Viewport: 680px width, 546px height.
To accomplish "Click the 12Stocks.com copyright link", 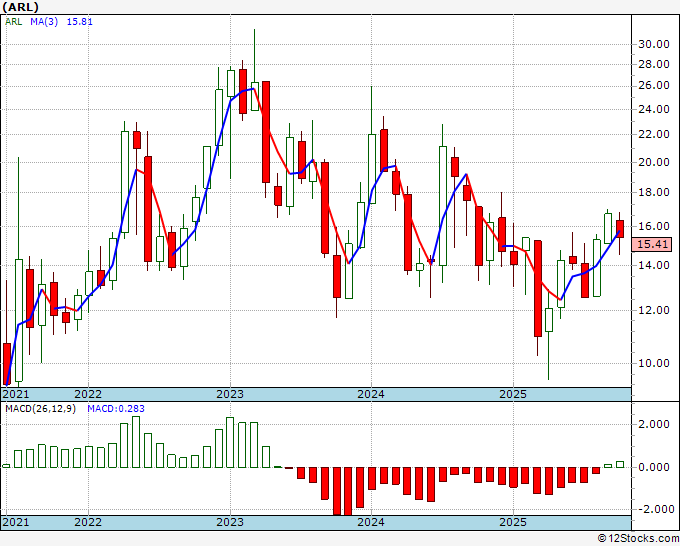I will [638, 539].
